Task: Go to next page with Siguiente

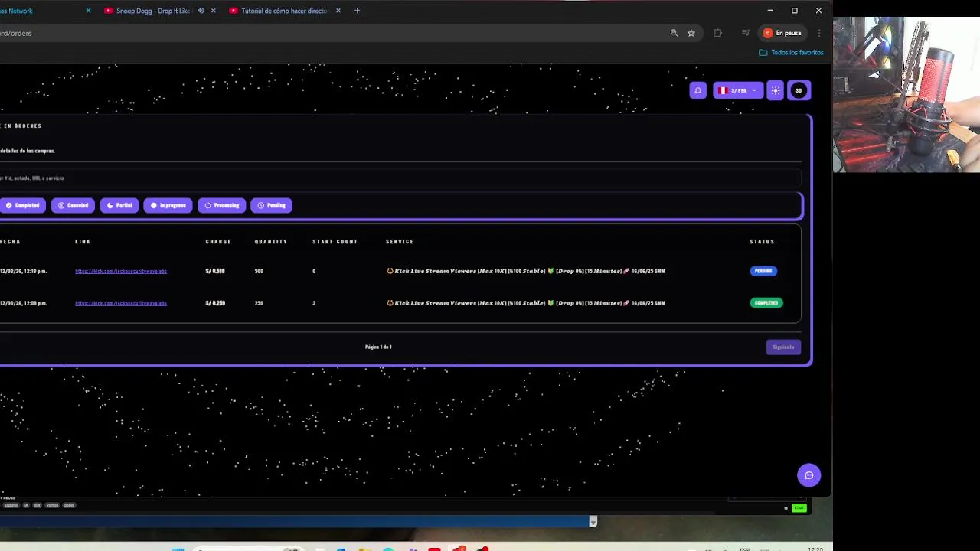Action: pyautogui.click(x=783, y=347)
